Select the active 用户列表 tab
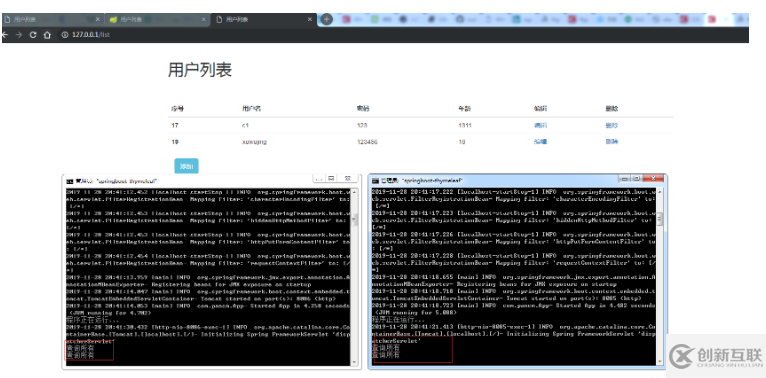766x378 pixels. (x=264, y=20)
